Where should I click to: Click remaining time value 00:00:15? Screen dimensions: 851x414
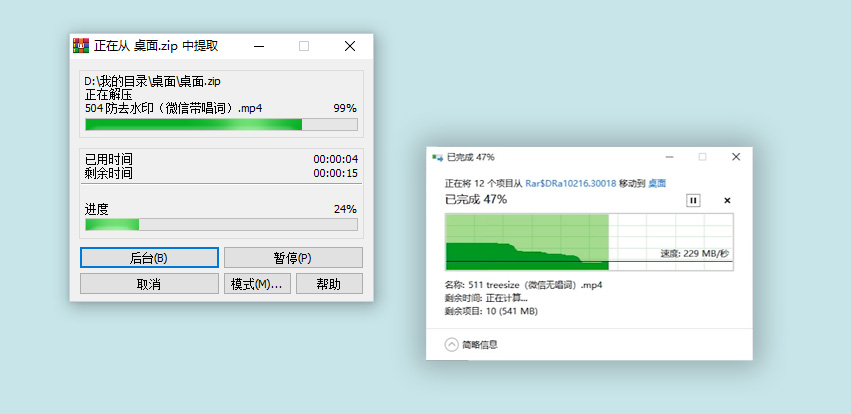335,173
